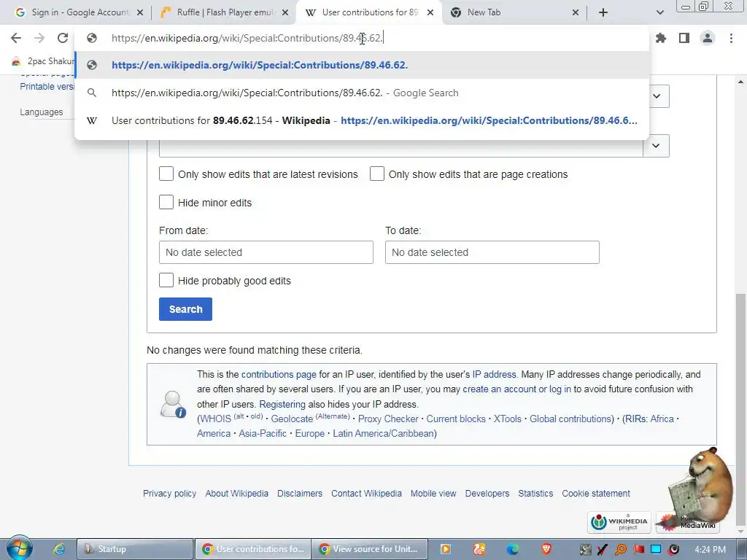747x560 pixels.
Task: Enable the Hide probably good edits checkbox
Action: point(166,280)
